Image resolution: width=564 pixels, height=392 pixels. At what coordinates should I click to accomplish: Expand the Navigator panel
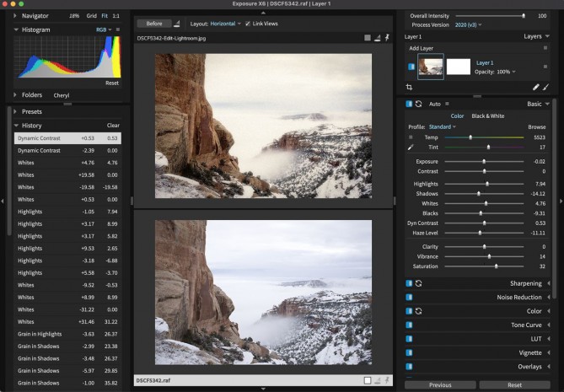(x=14, y=16)
